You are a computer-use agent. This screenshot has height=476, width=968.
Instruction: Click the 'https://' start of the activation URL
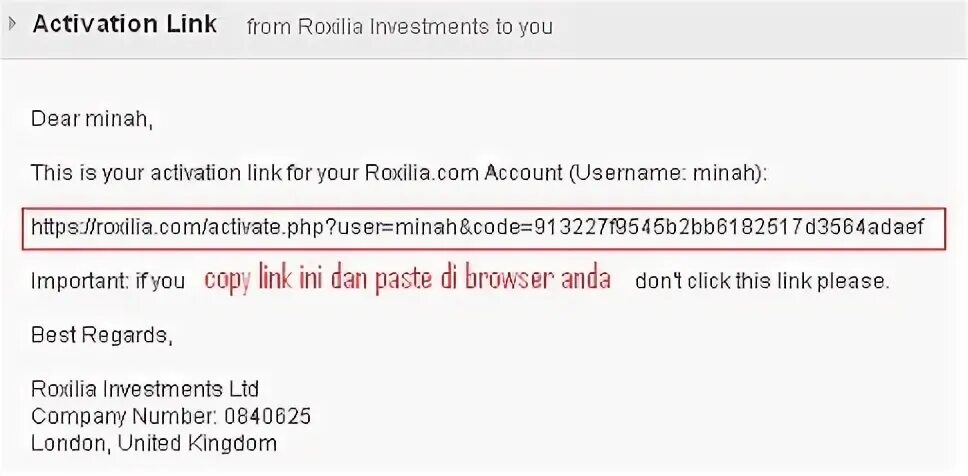62,227
